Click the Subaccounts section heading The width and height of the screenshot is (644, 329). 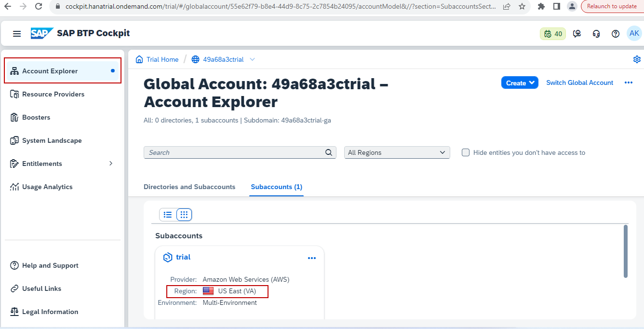click(x=179, y=236)
